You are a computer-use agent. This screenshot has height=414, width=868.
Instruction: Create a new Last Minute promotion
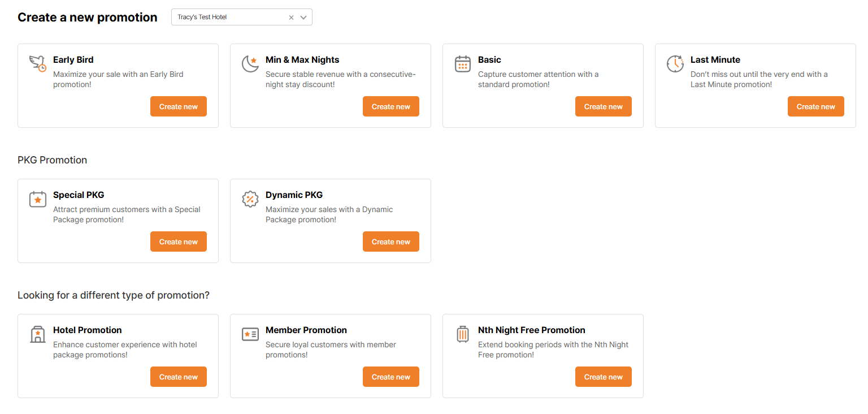pos(816,107)
